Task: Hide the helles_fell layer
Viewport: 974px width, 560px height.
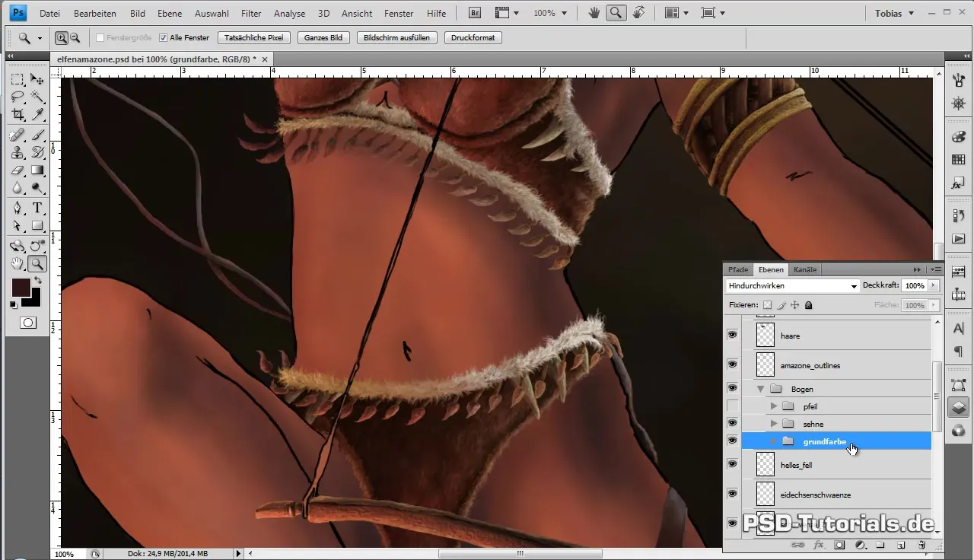Action: pyautogui.click(x=733, y=463)
